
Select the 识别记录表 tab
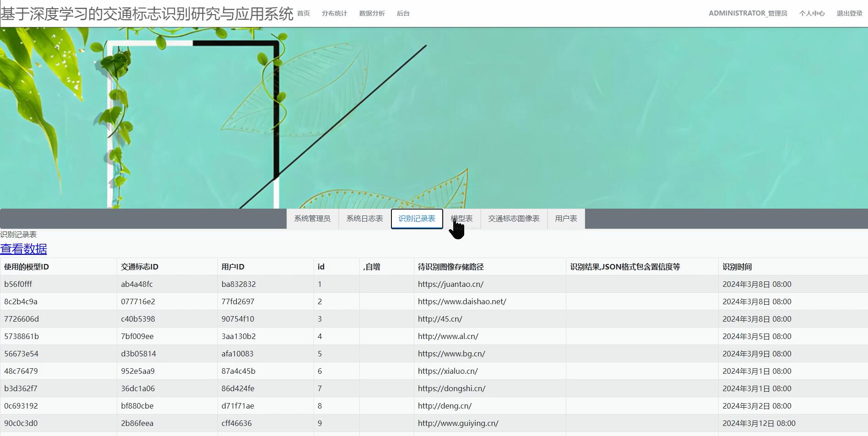417,219
